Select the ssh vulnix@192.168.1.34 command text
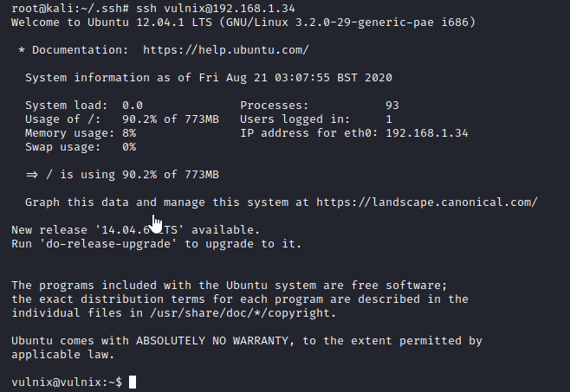 (x=216, y=8)
